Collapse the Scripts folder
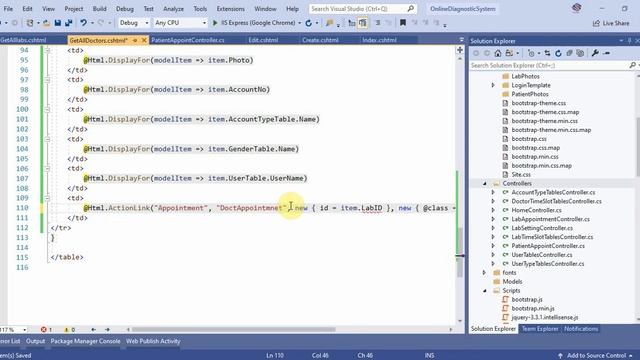Image resolution: width=640 pixels, height=360 pixels. point(485,291)
